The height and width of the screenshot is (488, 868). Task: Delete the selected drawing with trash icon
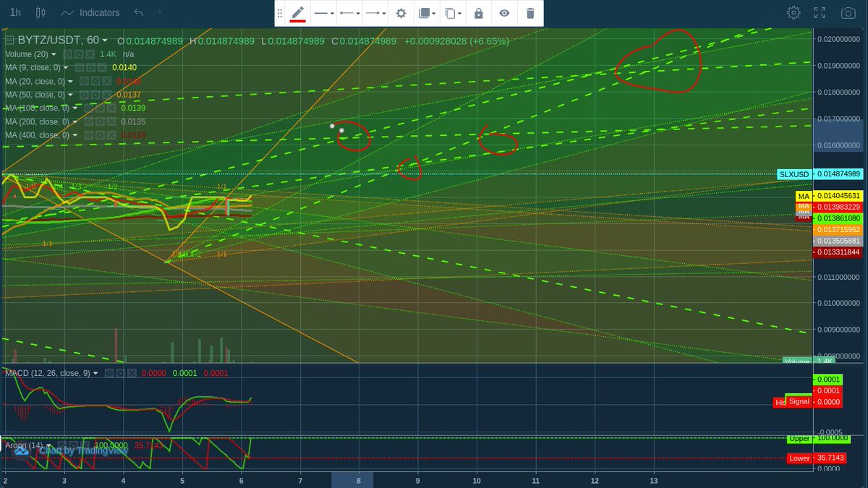pos(530,13)
